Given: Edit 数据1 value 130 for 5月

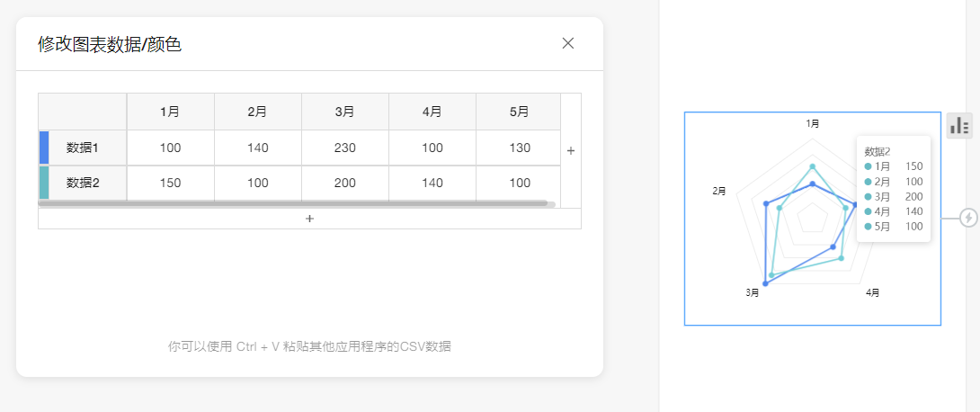Looking at the screenshot, I should tap(519, 148).
